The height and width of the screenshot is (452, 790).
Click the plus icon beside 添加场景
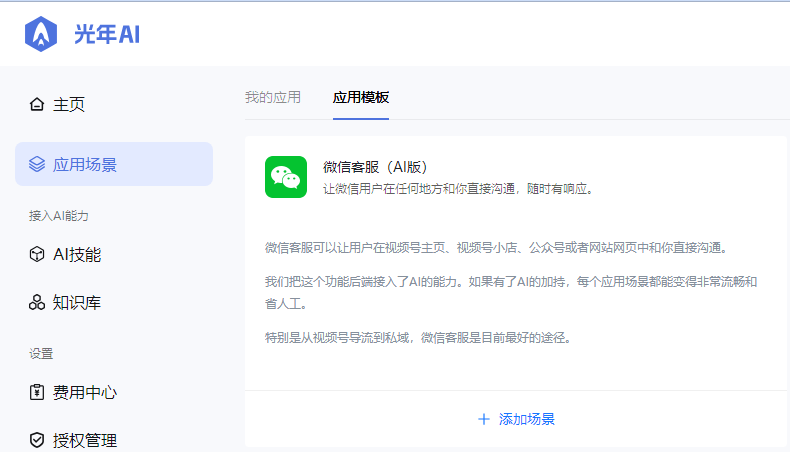click(484, 419)
